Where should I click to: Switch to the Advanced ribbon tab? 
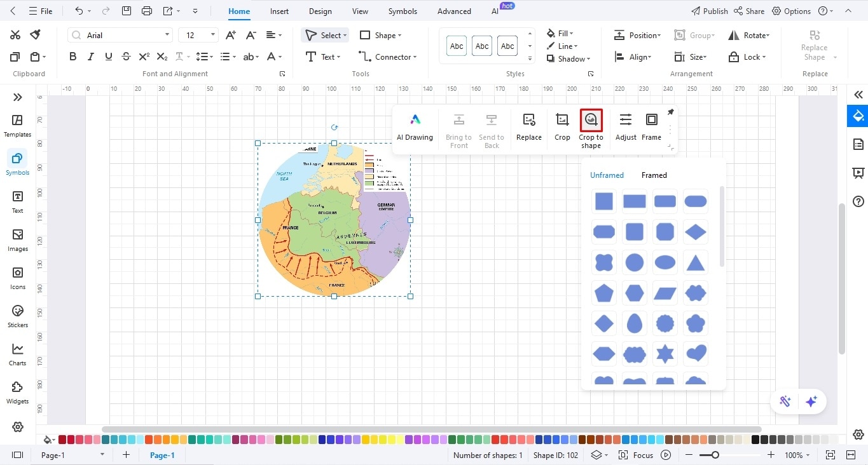(x=454, y=11)
